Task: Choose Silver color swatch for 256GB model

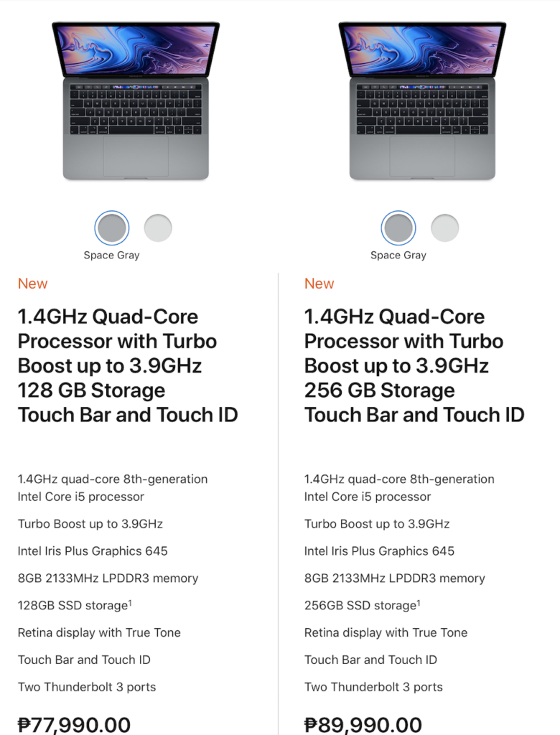Action: click(444, 228)
